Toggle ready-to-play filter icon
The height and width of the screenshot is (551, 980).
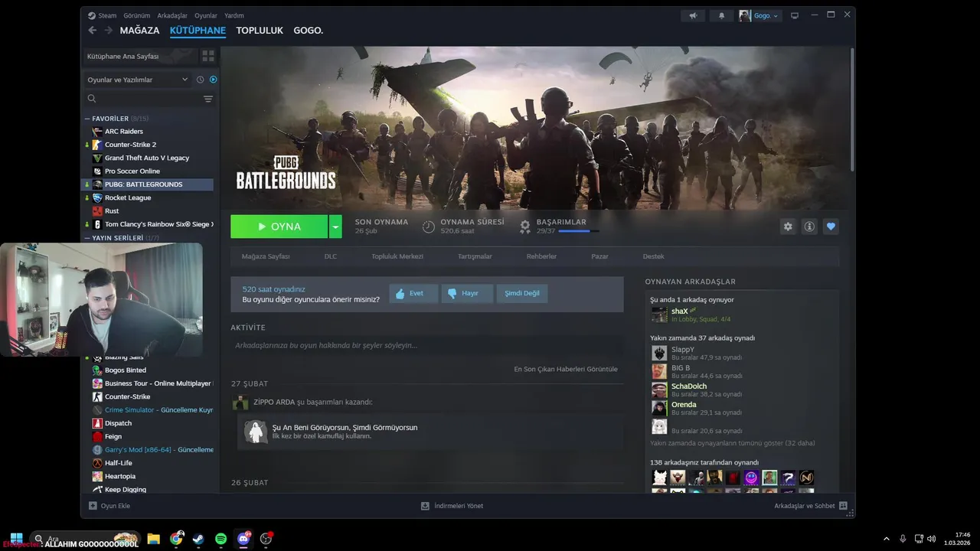213,80
